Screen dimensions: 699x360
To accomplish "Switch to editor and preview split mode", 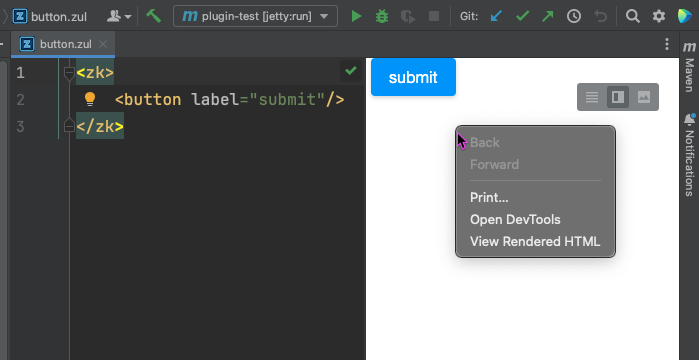I will (x=618, y=97).
